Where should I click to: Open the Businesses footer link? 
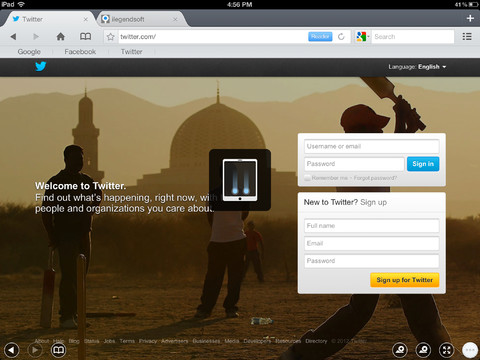pyautogui.click(x=206, y=341)
